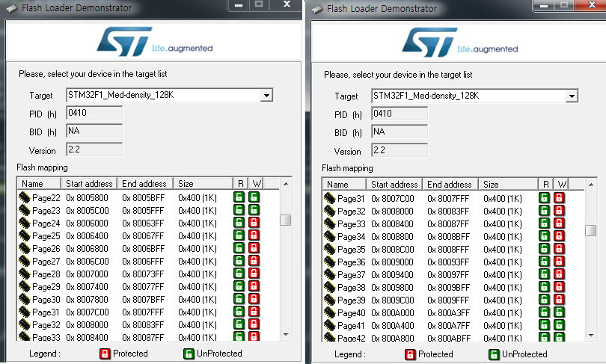Screen dimensions: 606x364
Task: Click 0x 8009BFF end address, right window
Action: click(x=448, y=288)
